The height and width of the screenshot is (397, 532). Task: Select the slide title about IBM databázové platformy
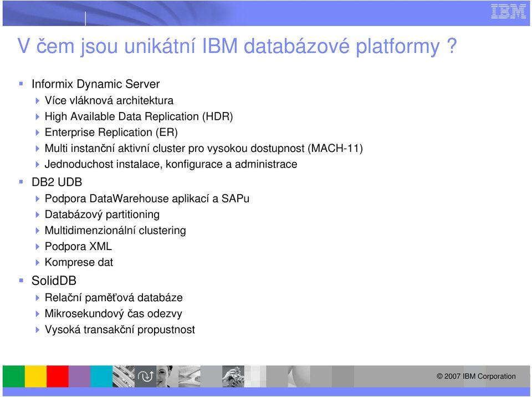(x=237, y=46)
